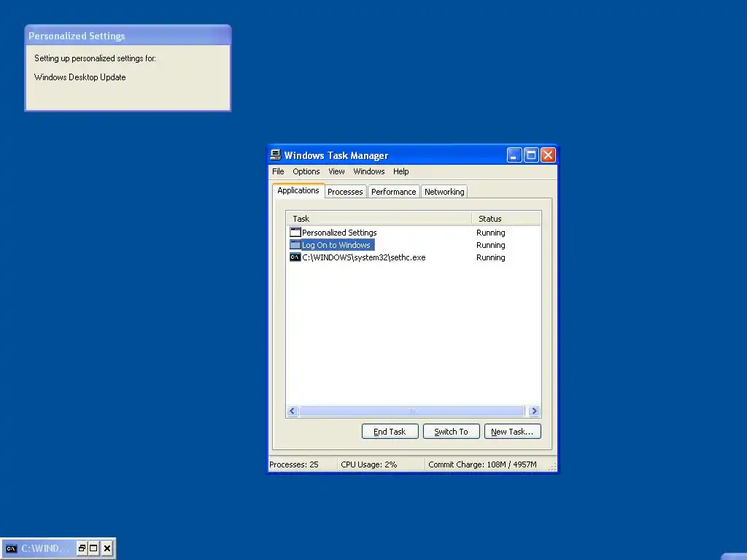Click the New Task... button
The width and height of the screenshot is (747, 560).
(512, 432)
